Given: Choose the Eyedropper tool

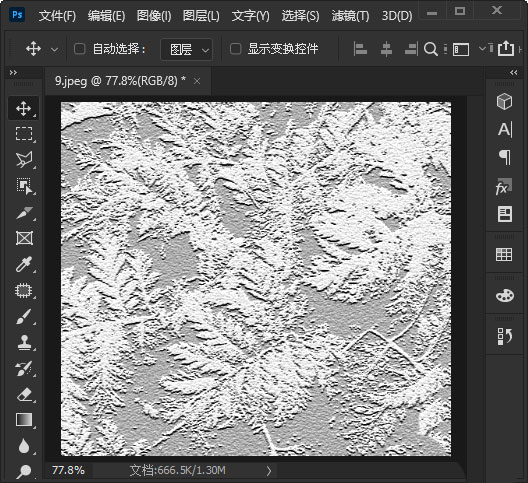Looking at the screenshot, I should click(x=24, y=264).
